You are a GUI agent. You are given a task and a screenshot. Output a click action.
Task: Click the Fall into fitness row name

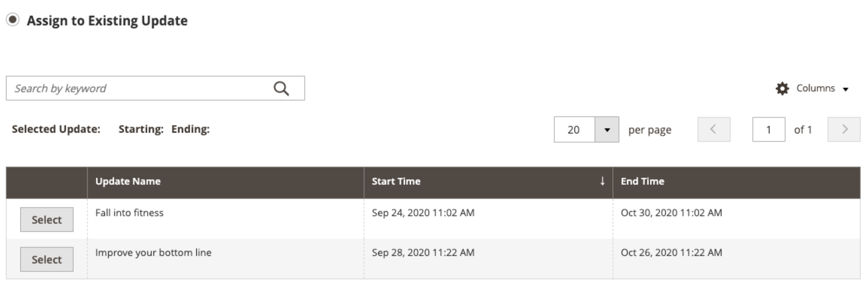[129, 213]
